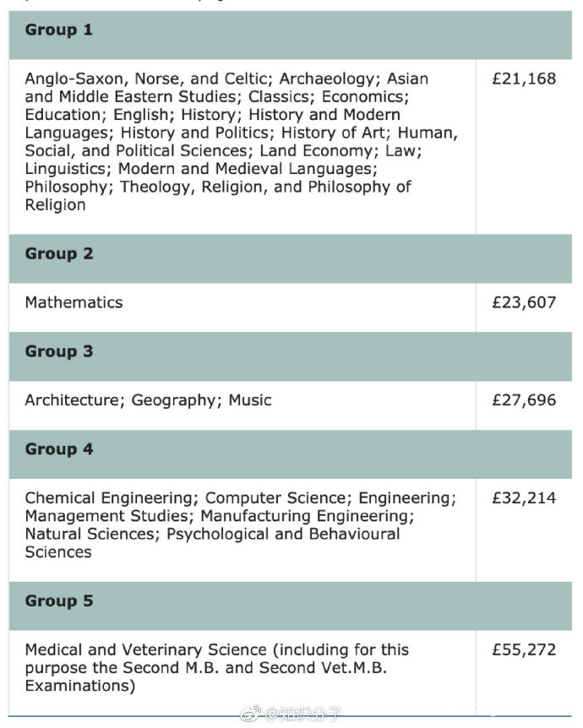Click the £23,607 fee amount

[524, 302]
